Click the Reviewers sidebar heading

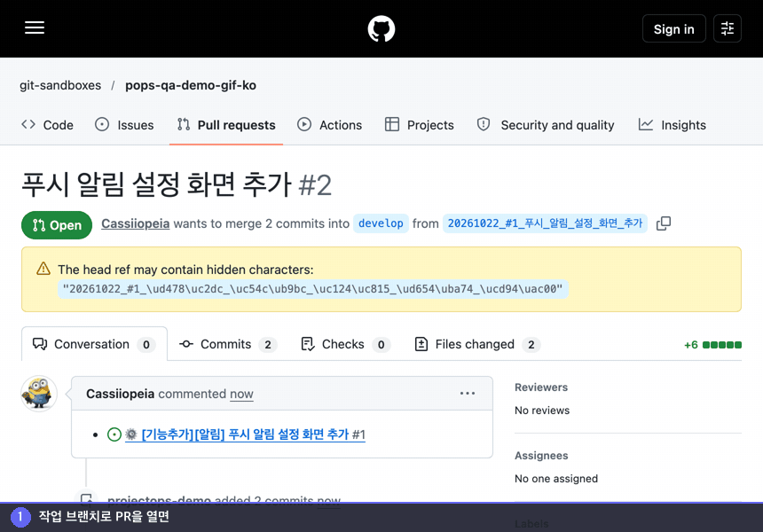(541, 387)
